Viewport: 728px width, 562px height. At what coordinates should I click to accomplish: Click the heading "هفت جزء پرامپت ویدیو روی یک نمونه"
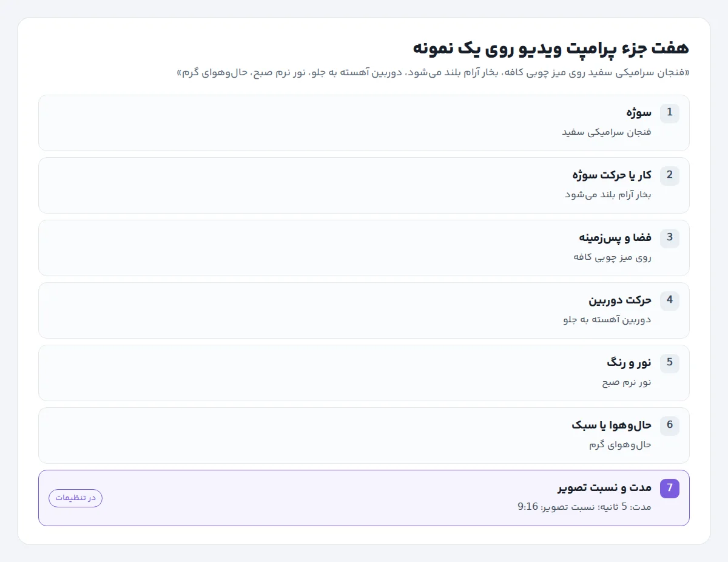tap(550, 48)
